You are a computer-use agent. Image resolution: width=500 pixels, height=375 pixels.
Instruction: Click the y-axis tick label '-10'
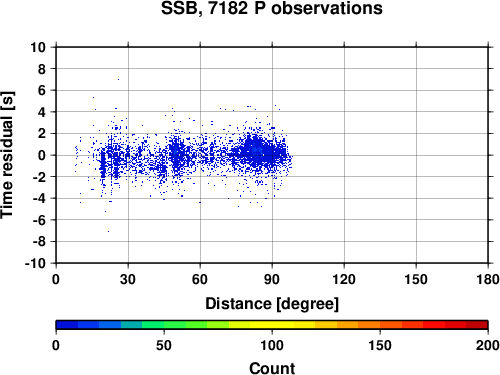35,263
